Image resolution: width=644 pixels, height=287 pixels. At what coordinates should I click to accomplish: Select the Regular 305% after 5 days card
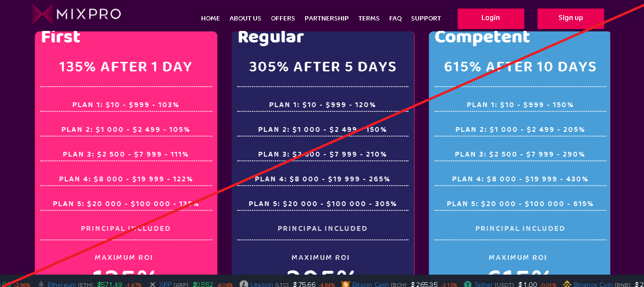(x=323, y=153)
